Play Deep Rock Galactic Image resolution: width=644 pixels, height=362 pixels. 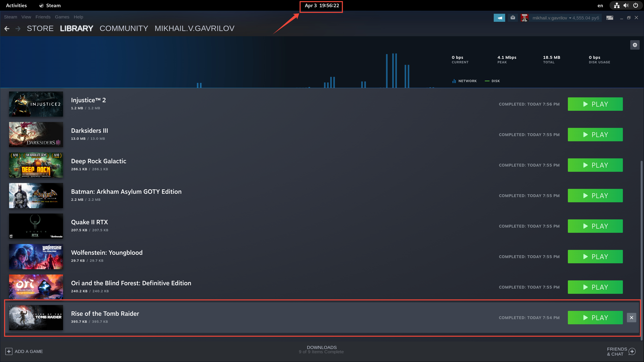pos(595,165)
